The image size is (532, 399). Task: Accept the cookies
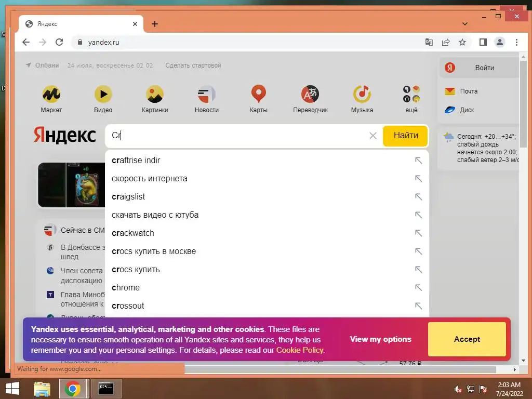coord(467,339)
